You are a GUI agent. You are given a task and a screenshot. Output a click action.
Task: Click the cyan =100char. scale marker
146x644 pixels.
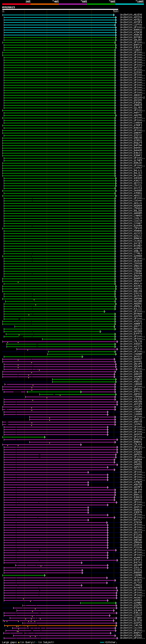(x=102, y=642)
